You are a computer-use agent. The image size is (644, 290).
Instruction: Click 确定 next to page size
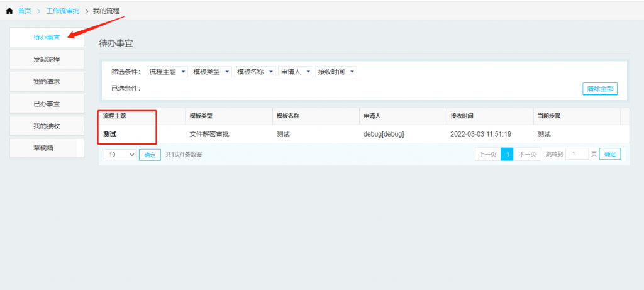(150, 155)
